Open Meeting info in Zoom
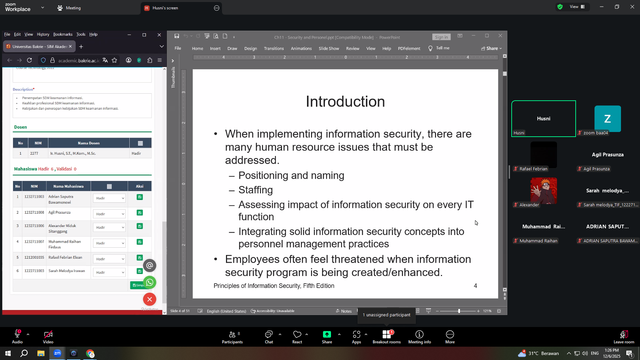Viewport: 640px width, 360px height. pos(419,337)
